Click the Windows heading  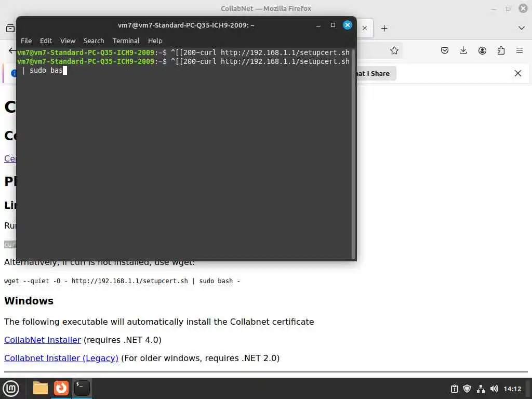(x=29, y=301)
